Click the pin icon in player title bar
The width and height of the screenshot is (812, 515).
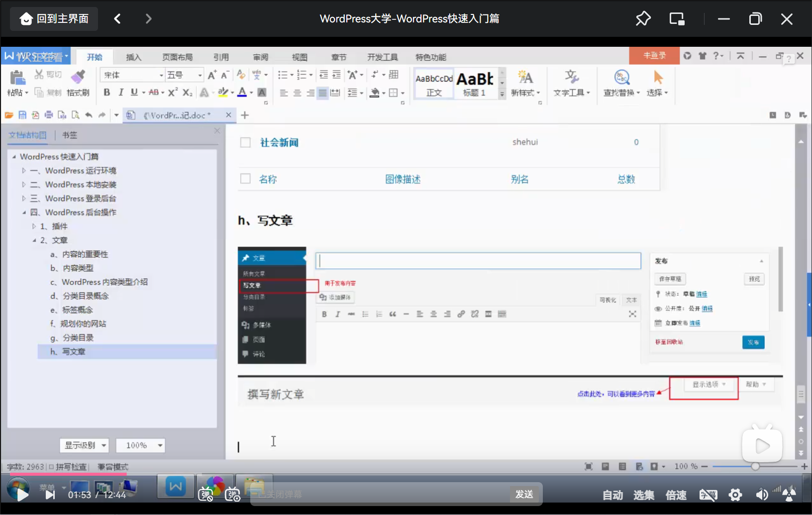click(643, 19)
